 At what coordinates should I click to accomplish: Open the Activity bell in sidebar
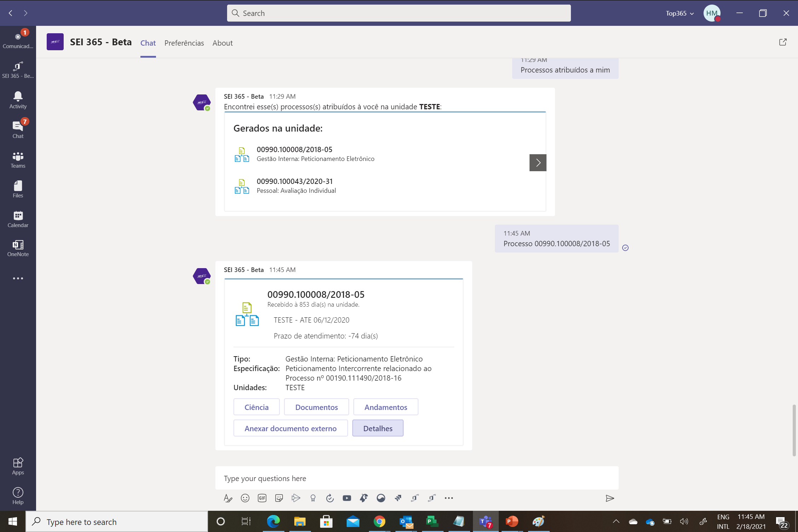18,100
